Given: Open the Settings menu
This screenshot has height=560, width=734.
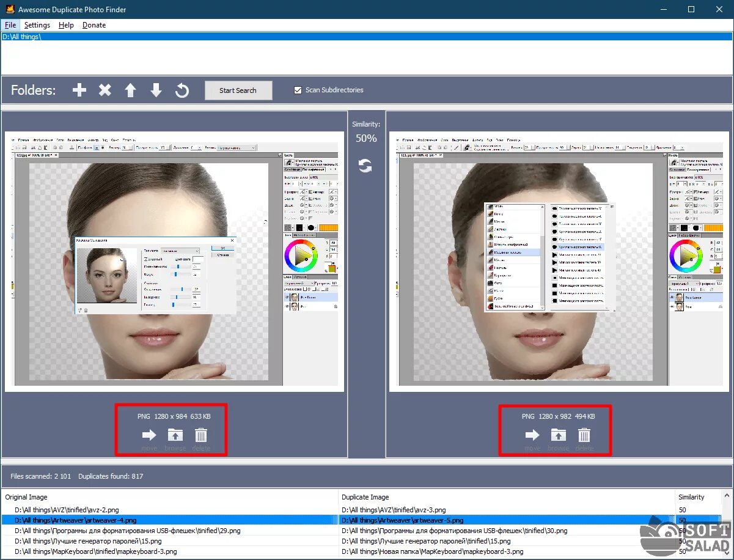Looking at the screenshot, I should 37,25.
